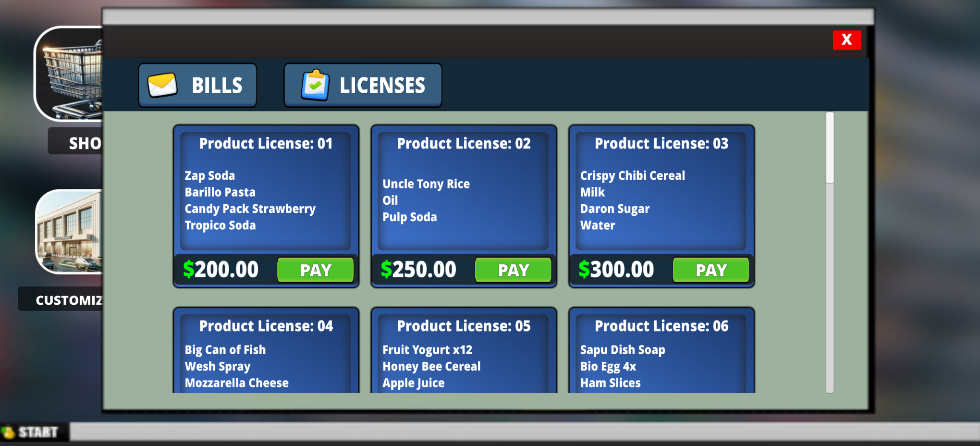Purchase Product License 02 for $250

point(513,270)
